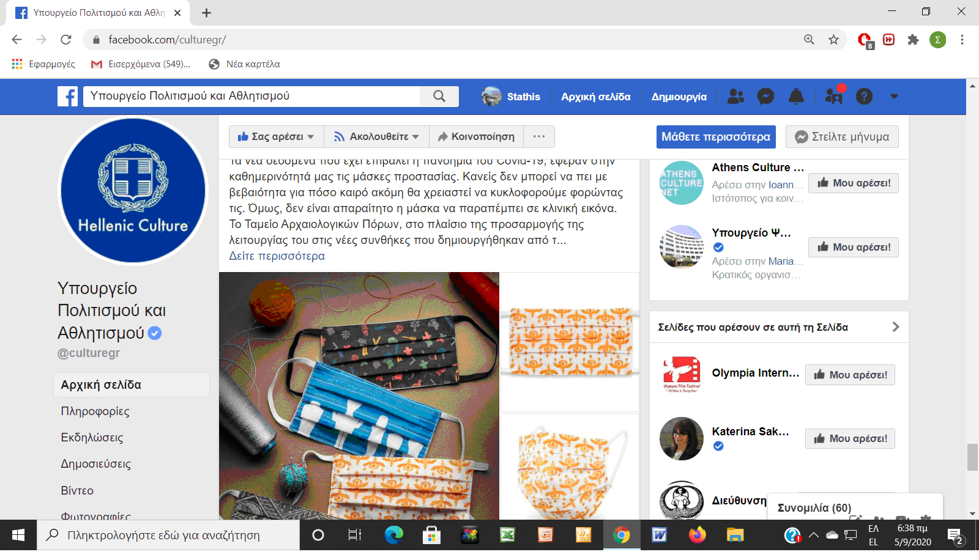Image resolution: width=979 pixels, height=560 pixels.
Task: Click the search magnifier button
Action: tap(439, 96)
